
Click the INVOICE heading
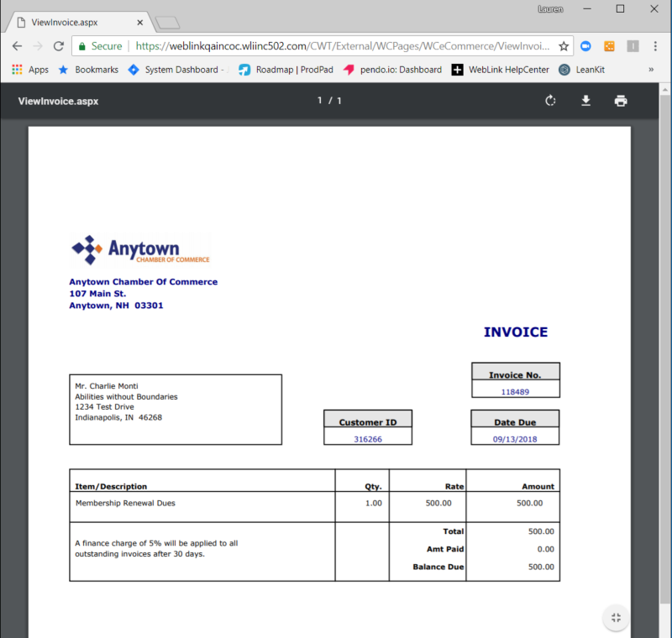click(x=516, y=332)
